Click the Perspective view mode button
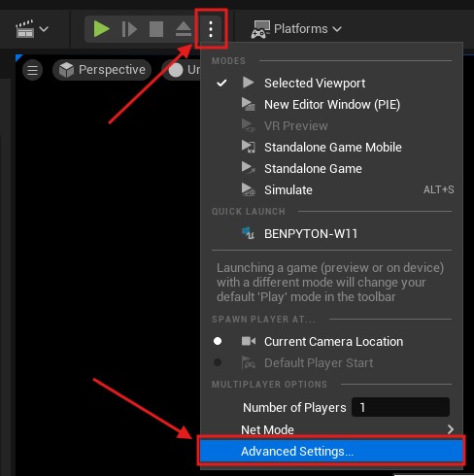474x476 pixels. [102, 70]
